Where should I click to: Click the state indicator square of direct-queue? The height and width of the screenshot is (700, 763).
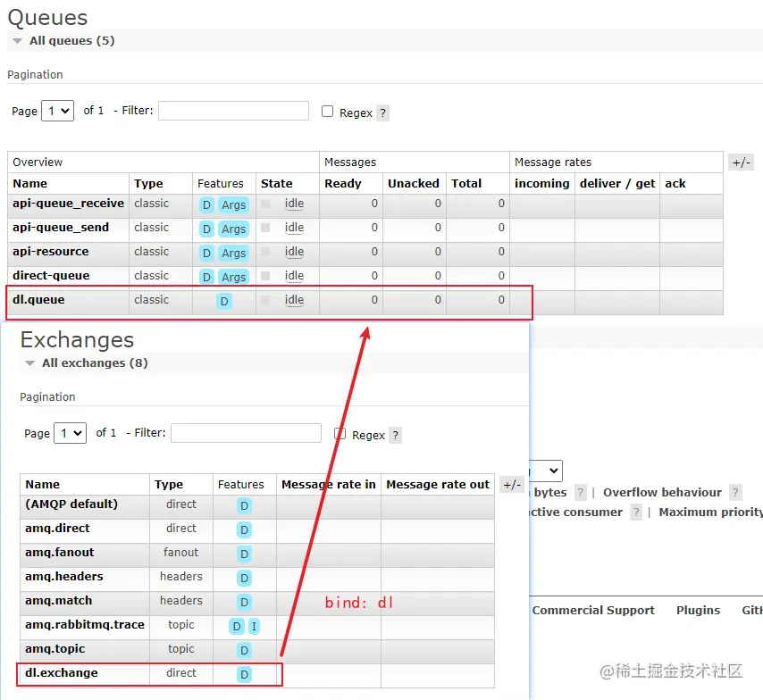pyautogui.click(x=265, y=275)
